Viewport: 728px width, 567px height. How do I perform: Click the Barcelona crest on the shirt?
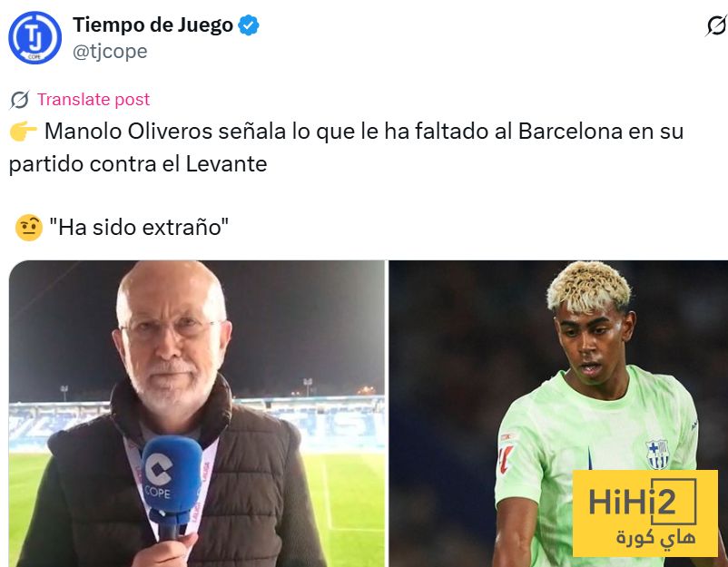pos(657,454)
